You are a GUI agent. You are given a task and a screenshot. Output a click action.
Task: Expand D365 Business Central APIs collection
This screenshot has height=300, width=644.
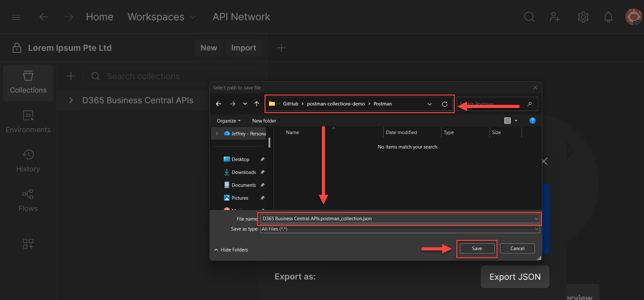coord(71,100)
